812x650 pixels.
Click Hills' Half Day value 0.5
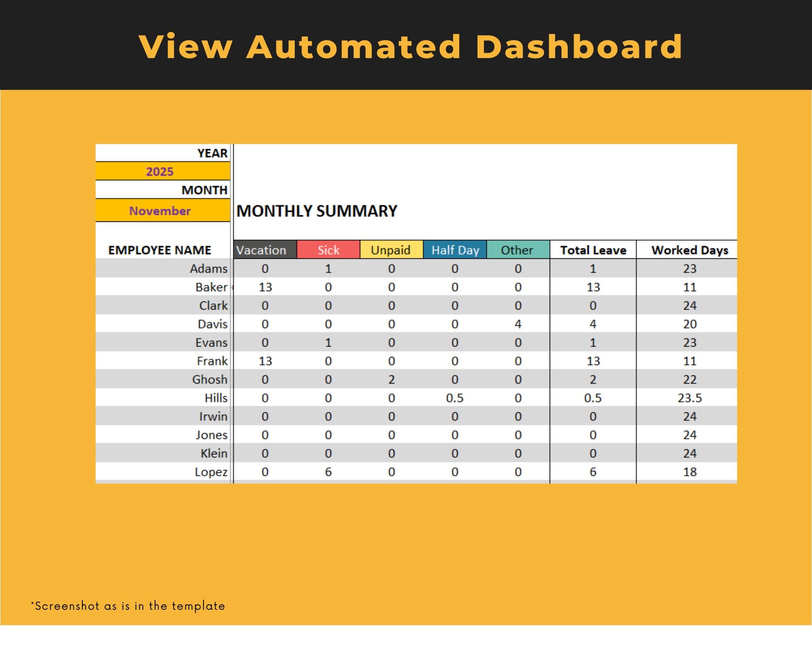[x=455, y=398]
